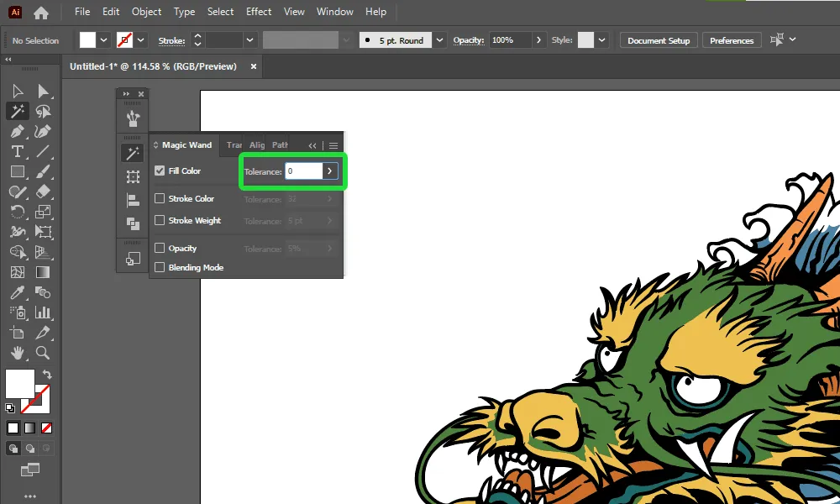This screenshot has height=504, width=840.
Task: Click the Illustrator Home icon
Action: point(41,13)
